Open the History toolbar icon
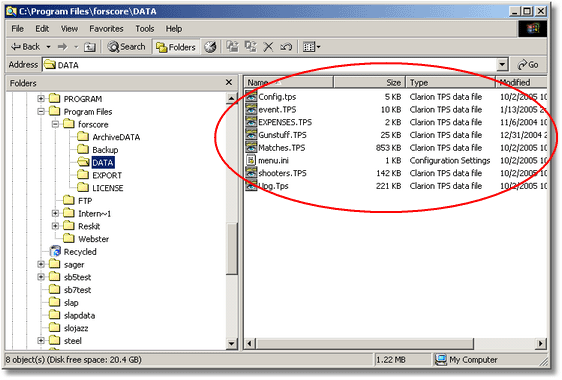The width and height of the screenshot is (562, 380). pos(210,47)
